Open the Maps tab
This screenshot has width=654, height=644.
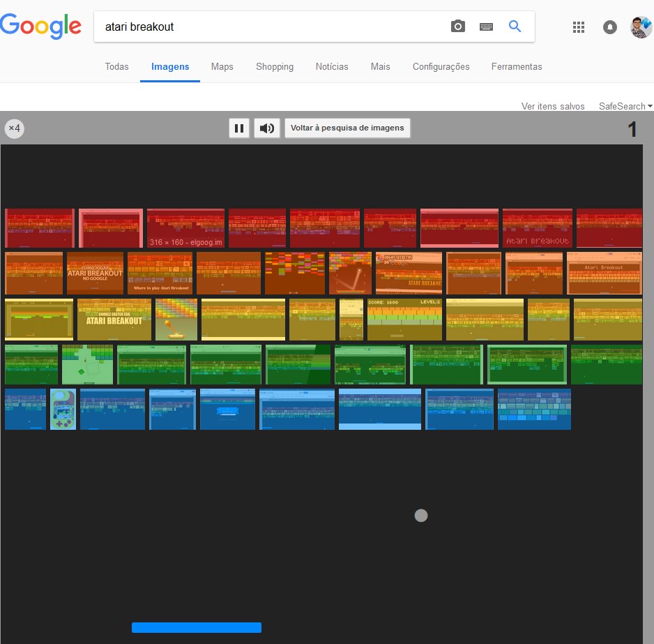(222, 67)
